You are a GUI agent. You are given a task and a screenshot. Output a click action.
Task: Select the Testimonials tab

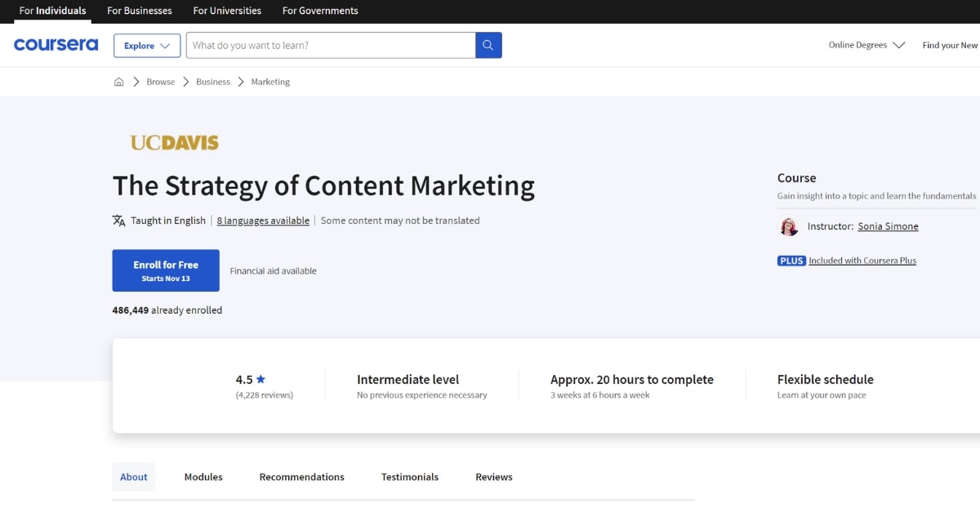click(x=410, y=477)
